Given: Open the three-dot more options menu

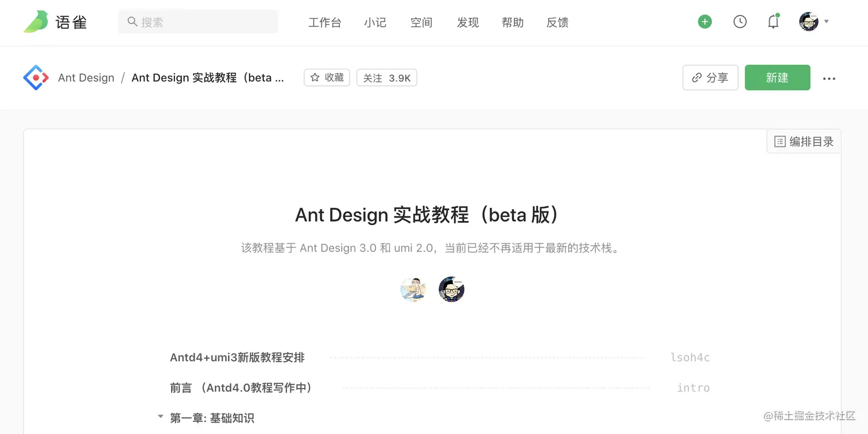Looking at the screenshot, I should tap(829, 79).
